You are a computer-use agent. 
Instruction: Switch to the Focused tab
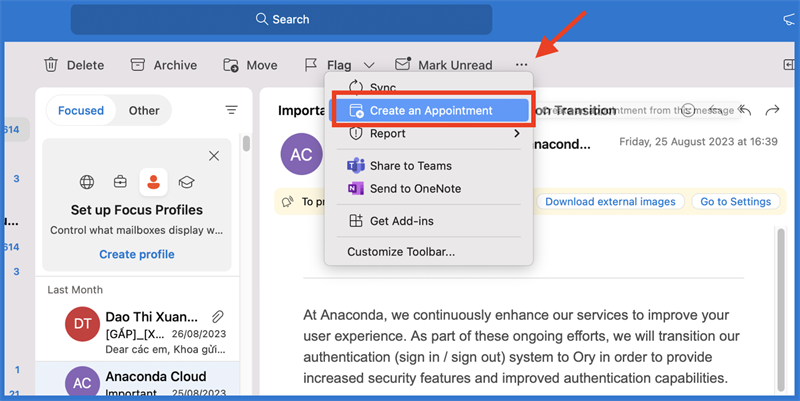(x=81, y=110)
